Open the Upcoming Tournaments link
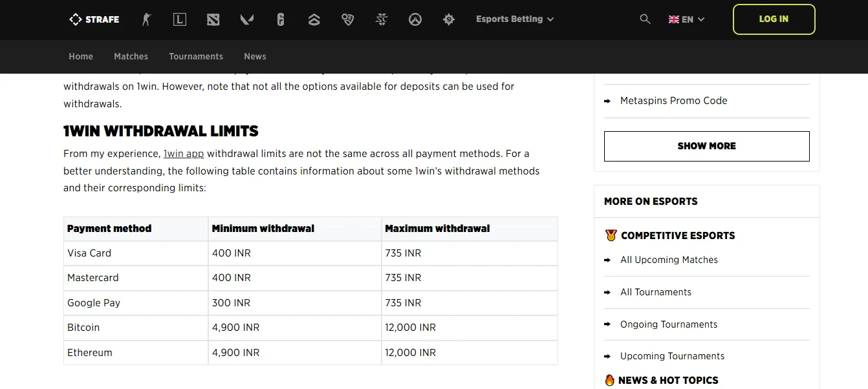Screen dimensions: 868x389 (x=672, y=356)
